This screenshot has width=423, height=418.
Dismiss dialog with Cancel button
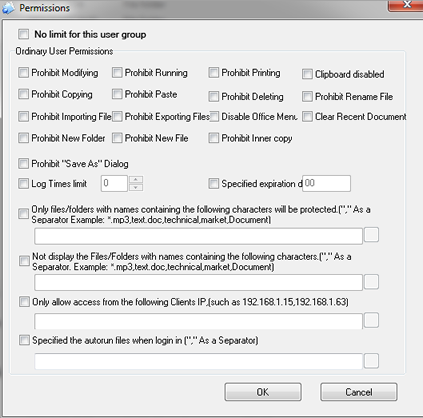click(x=359, y=392)
